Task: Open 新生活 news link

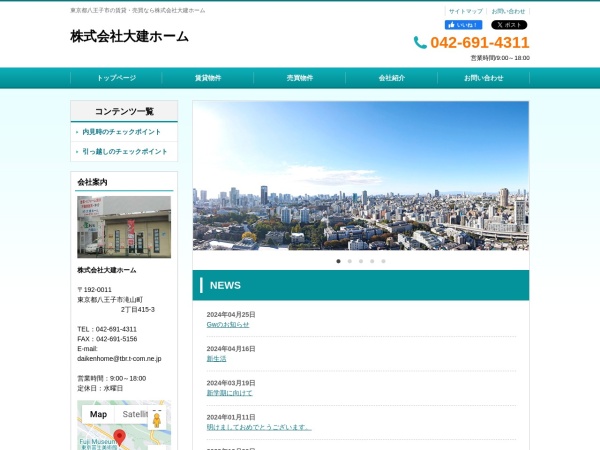Action: [216, 359]
